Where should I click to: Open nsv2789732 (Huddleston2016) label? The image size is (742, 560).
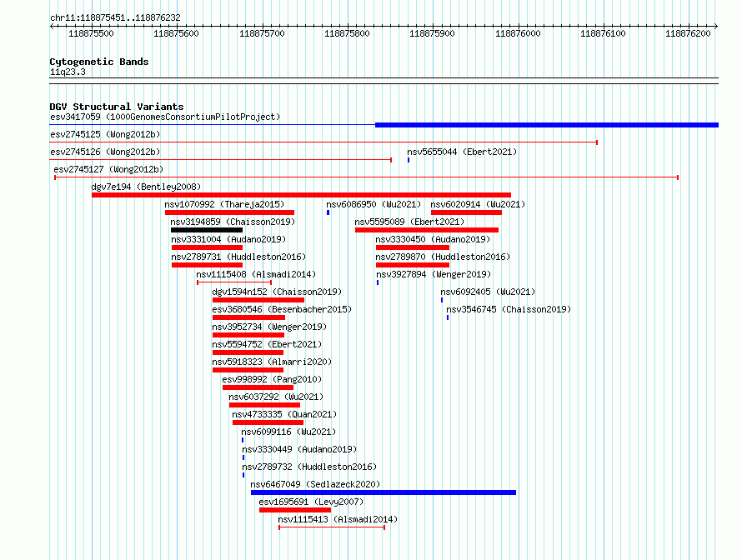coord(309,467)
